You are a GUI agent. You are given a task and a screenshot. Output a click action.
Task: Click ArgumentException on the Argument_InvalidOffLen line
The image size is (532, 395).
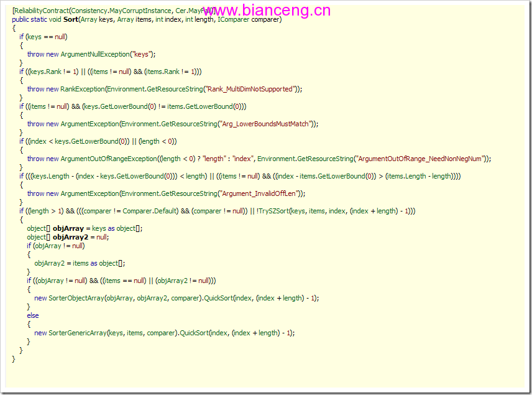pos(90,193)
